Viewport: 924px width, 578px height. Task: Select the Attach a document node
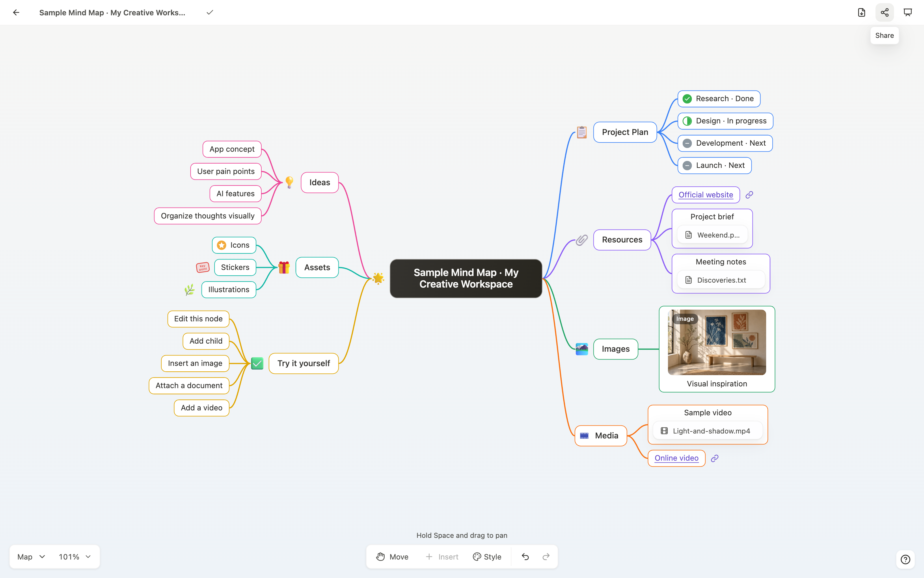(189, 385)
